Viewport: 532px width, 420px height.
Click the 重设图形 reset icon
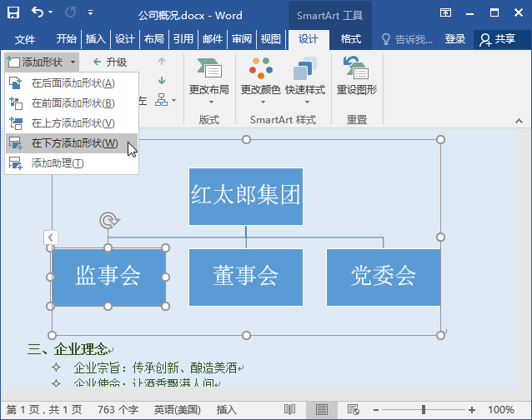357,77
